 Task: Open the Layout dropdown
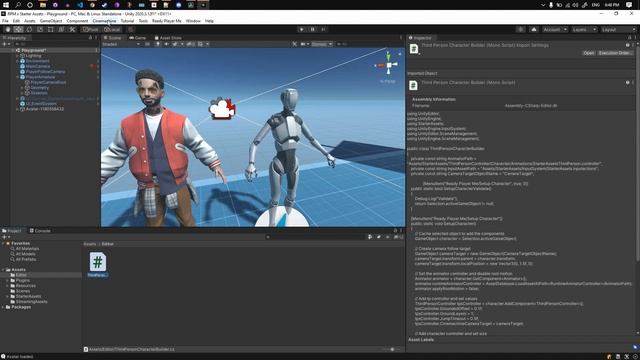click(618, 29)
